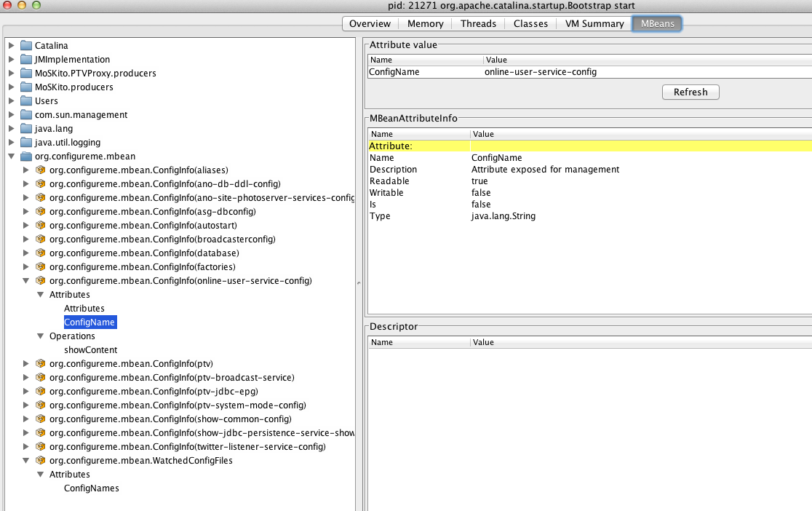Click the Writable row in MBeanAttributeInfo
812x511 pixels.
(590, 193)
